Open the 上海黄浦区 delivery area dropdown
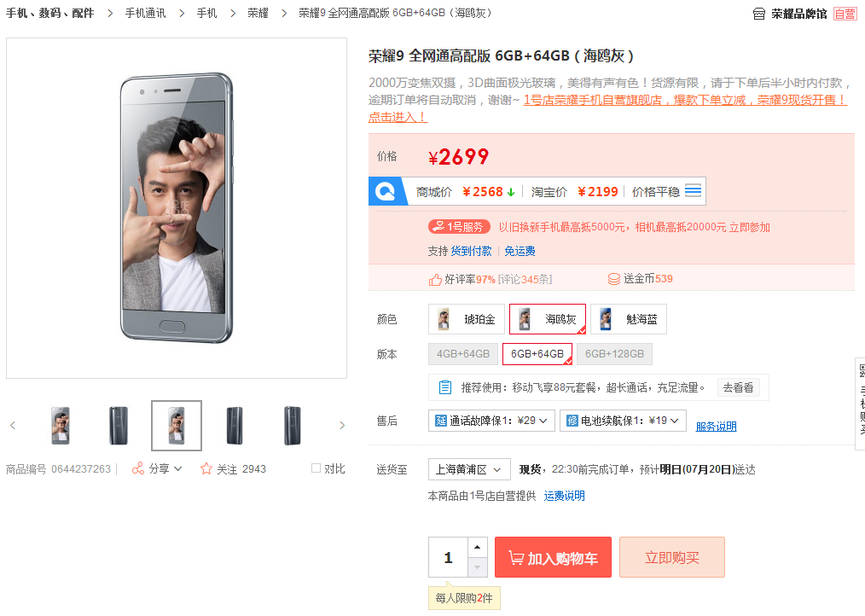 point(468,469)
